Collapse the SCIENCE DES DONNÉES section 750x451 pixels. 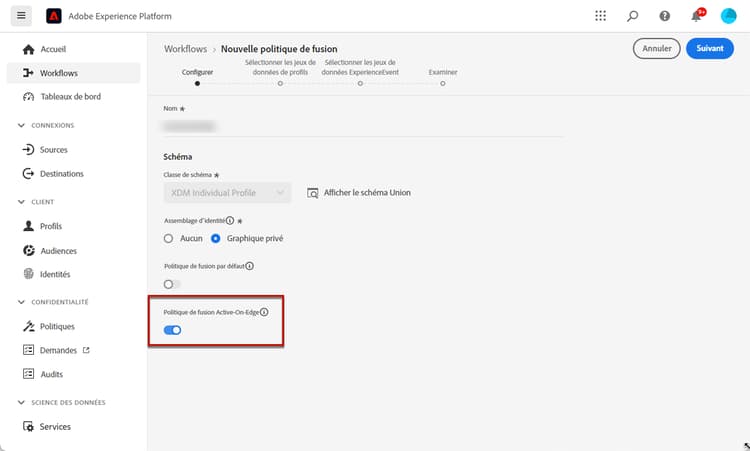tap(21, 402)
